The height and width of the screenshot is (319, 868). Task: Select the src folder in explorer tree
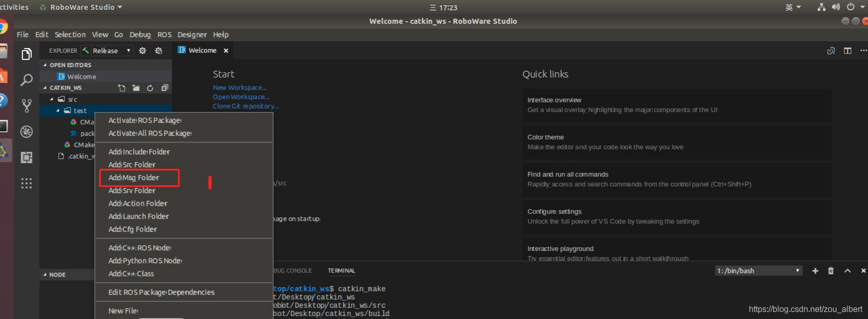[x=106, y=99]
